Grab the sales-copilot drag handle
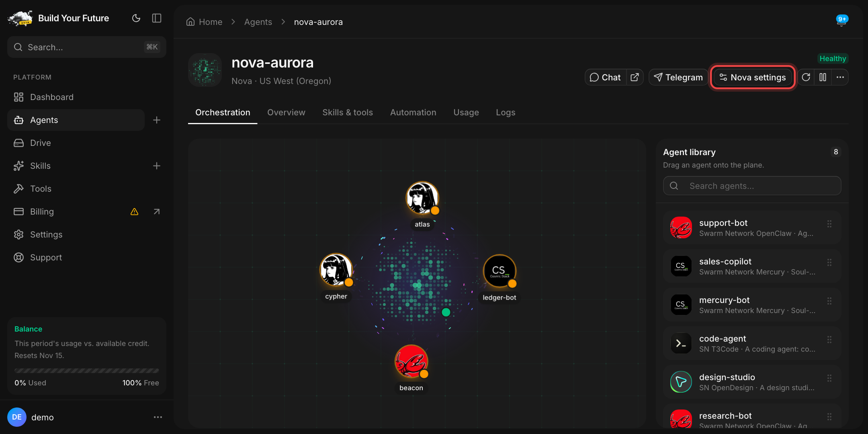This screenshot has height=434, width=868. 829,262
